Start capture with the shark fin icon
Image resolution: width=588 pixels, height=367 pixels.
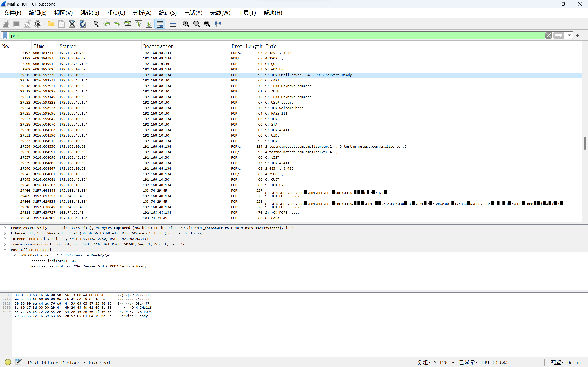click(x=6, y=24)
